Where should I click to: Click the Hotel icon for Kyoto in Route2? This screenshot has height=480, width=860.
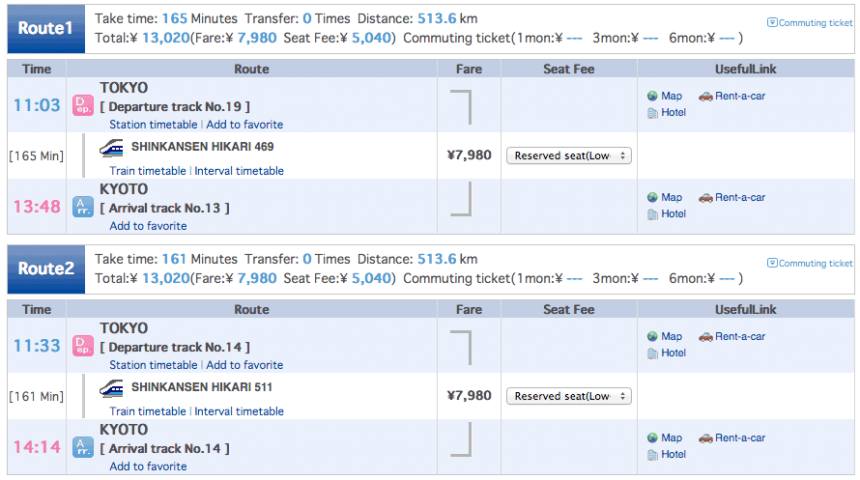(x=652, y=454)
